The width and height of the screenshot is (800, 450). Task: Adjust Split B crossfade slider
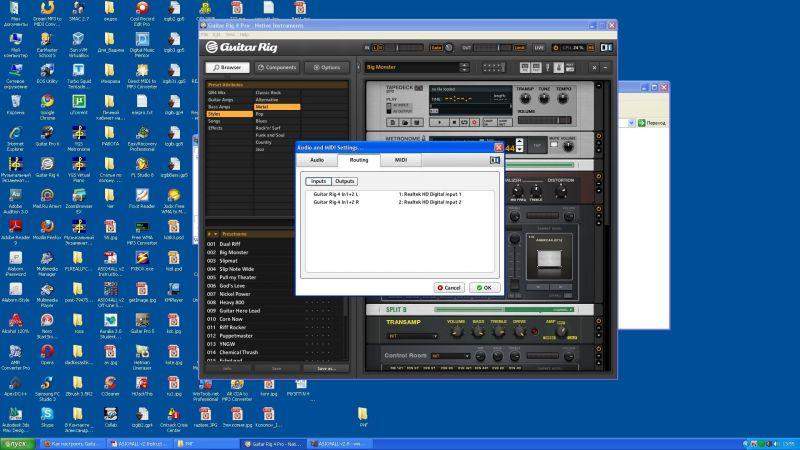point(504,310)
